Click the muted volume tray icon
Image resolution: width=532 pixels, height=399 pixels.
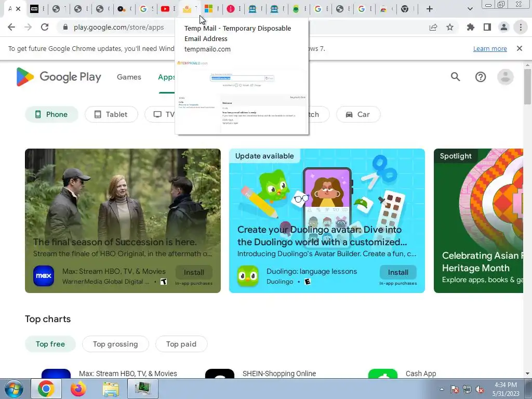tap(480, 390)
